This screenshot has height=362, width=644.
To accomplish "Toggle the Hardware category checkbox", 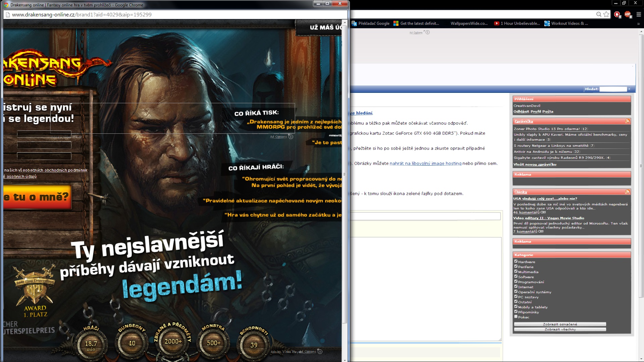I will 516,261.
